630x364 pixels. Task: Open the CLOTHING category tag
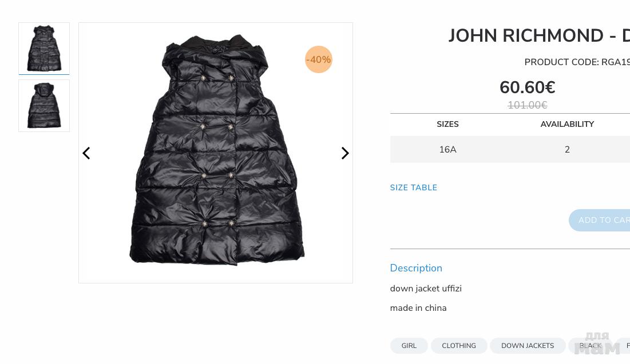point(459,346)
